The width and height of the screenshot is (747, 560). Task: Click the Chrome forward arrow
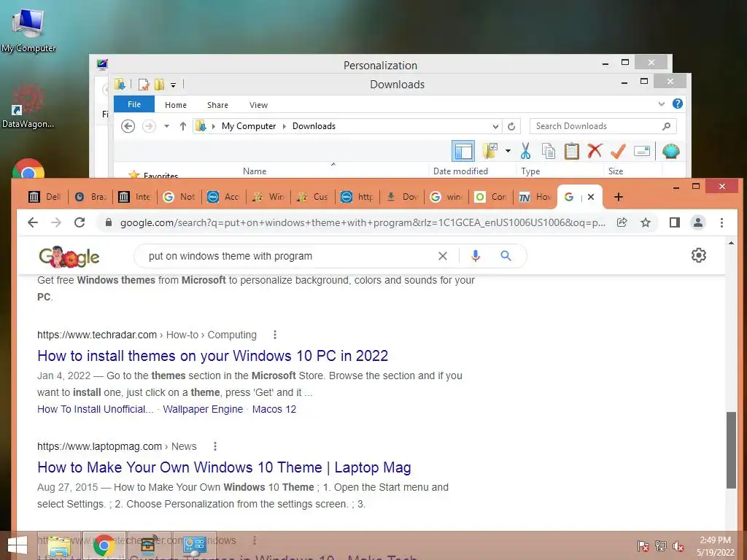pos(56,222)
